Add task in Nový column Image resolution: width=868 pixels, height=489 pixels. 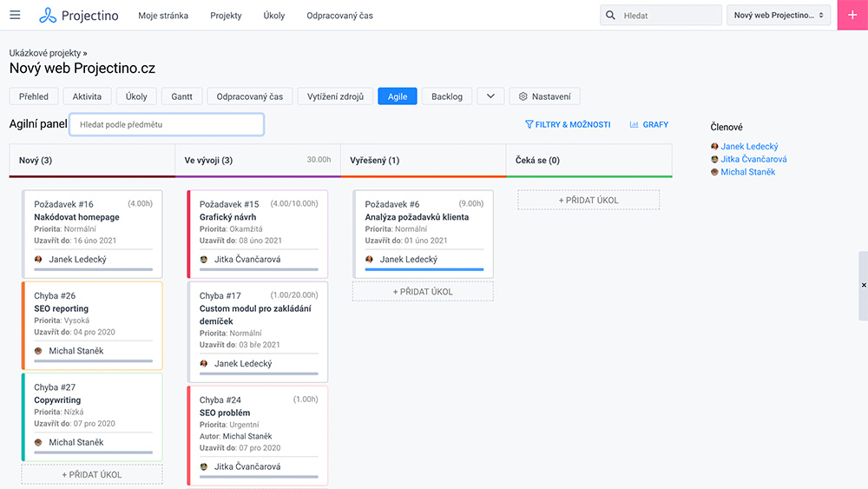coord(92,474)
